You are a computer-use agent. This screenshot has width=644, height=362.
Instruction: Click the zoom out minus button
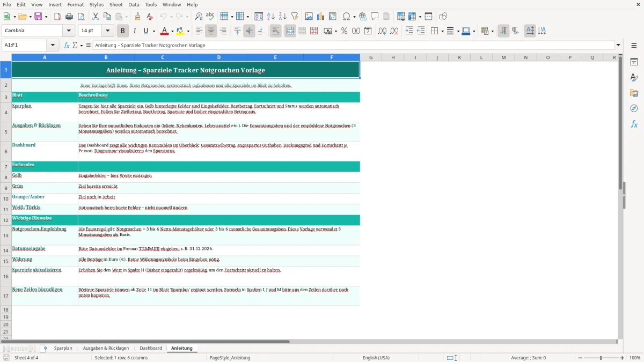[x=579, y=358]
